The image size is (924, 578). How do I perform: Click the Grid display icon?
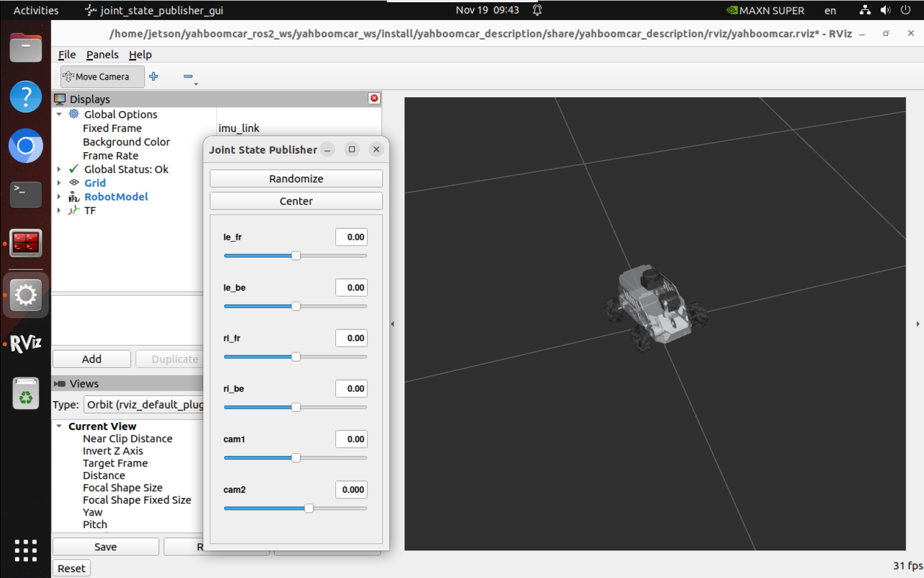click(74, 183)
